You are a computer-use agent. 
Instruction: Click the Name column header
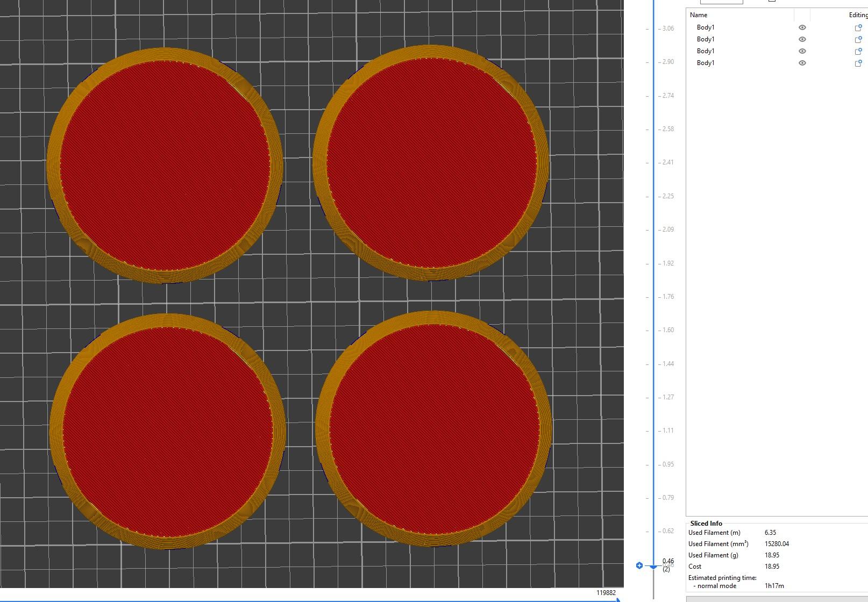(x=699, y=15)
